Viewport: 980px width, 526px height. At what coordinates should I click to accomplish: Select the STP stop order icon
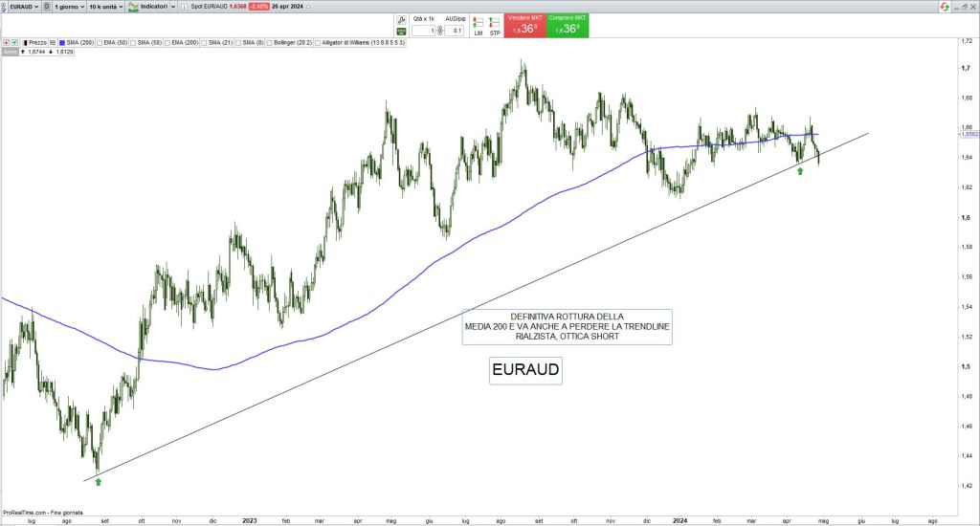point(495,25)
